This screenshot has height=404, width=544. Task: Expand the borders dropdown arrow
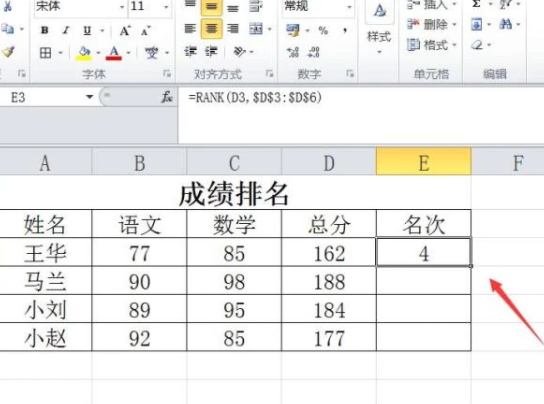click(x=60, y=53)
